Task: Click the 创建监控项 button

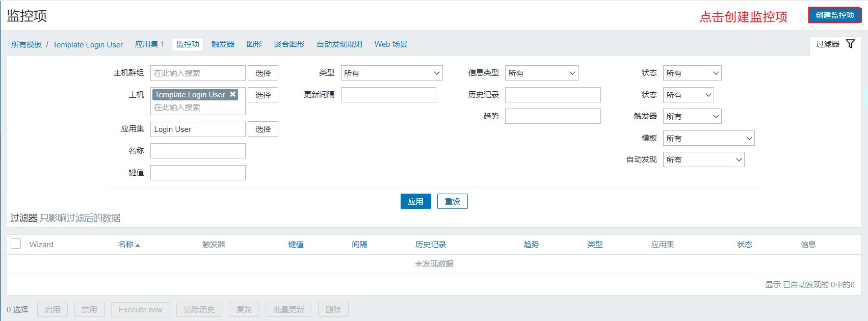Action: [x=835, y=15]
